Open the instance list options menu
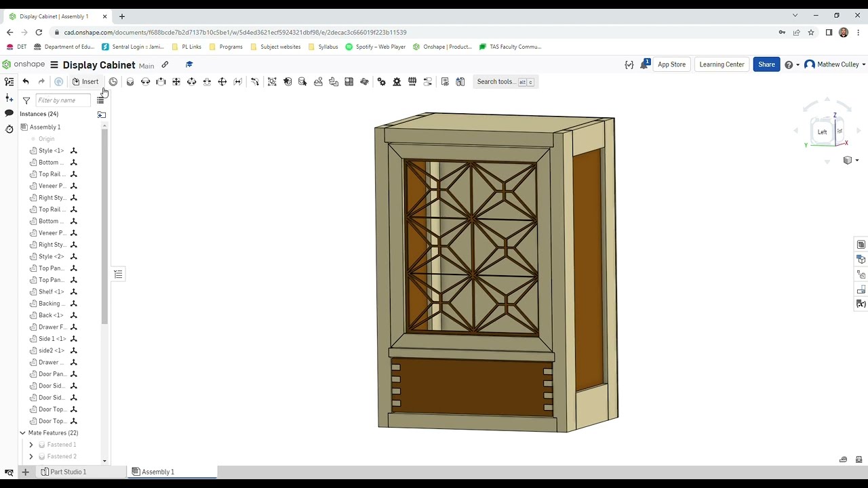 click(100, 100)
